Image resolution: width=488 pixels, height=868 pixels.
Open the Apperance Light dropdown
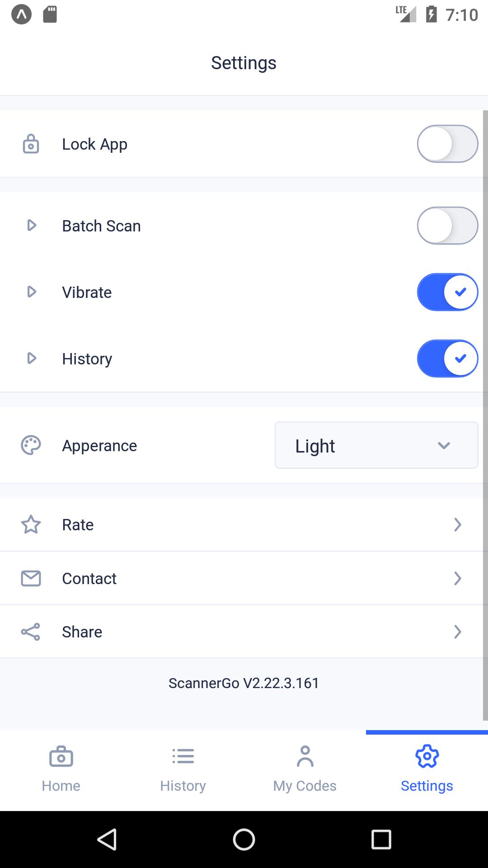(376, 445)
